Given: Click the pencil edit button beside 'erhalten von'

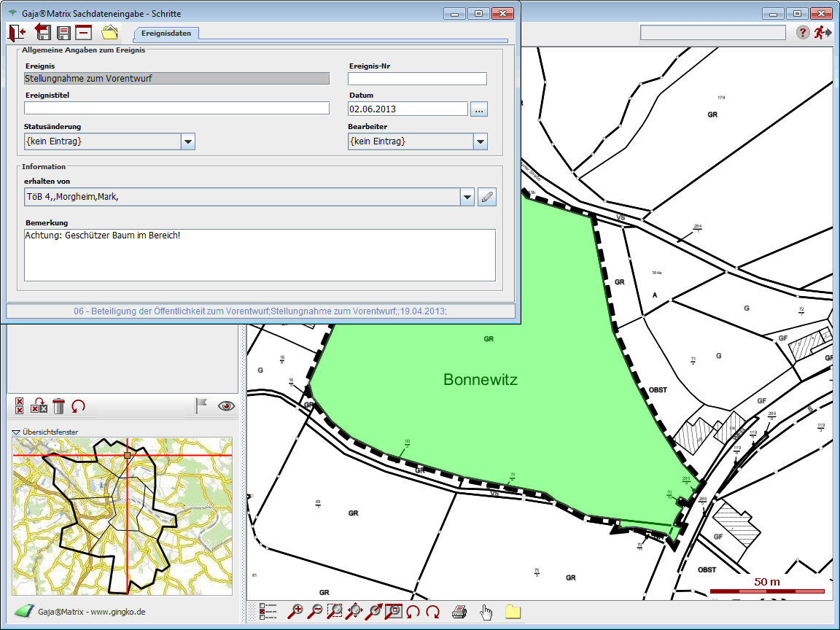Looking at the screenshot, I should pos(487,197).
